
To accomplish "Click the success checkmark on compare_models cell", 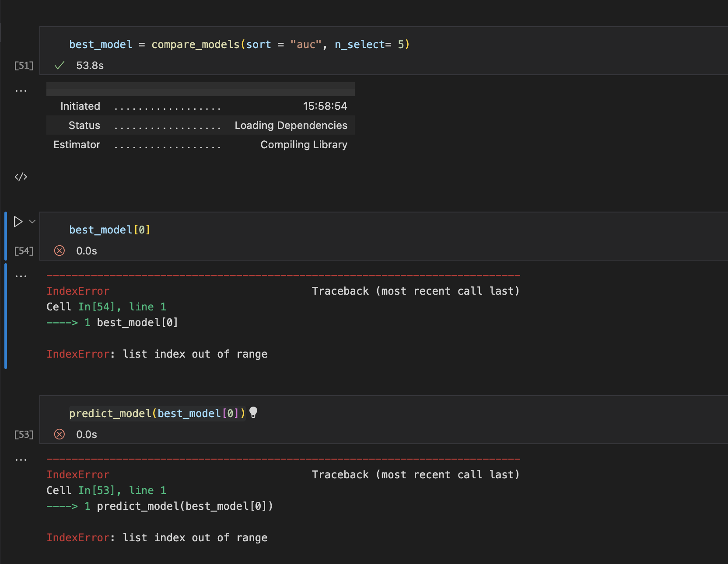I will click(59, 65).
